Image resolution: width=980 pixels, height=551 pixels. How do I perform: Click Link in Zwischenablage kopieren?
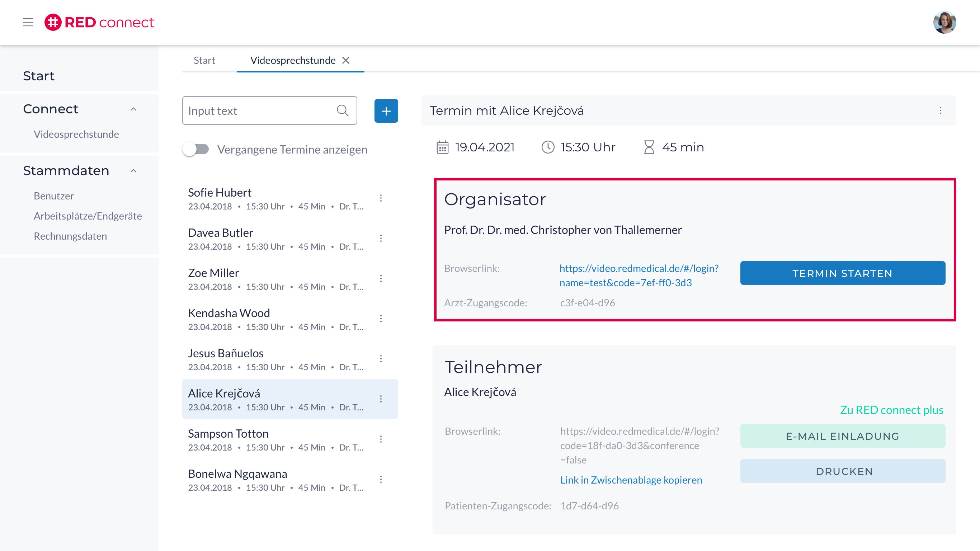pyautogui.click(x=631, y=480)
